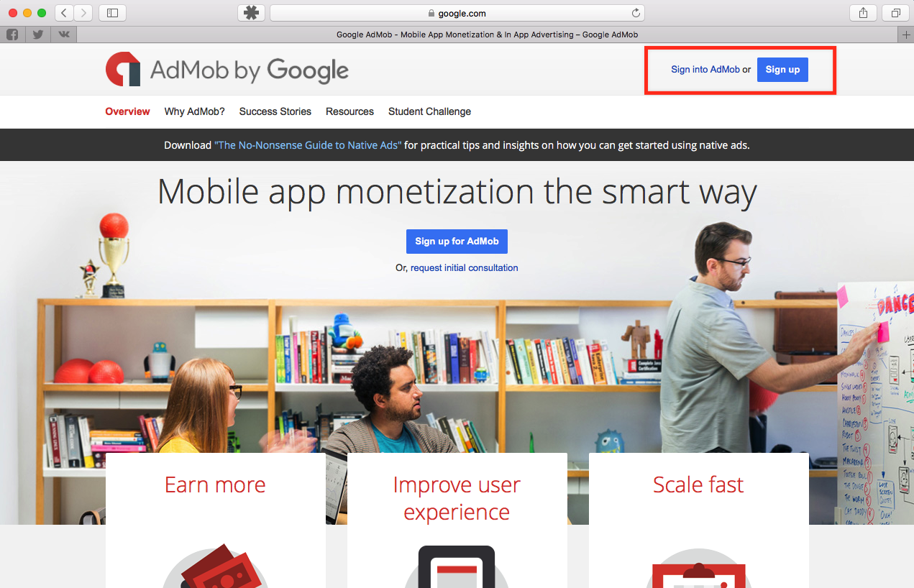Focus the google.com address bar

point(457,12)
